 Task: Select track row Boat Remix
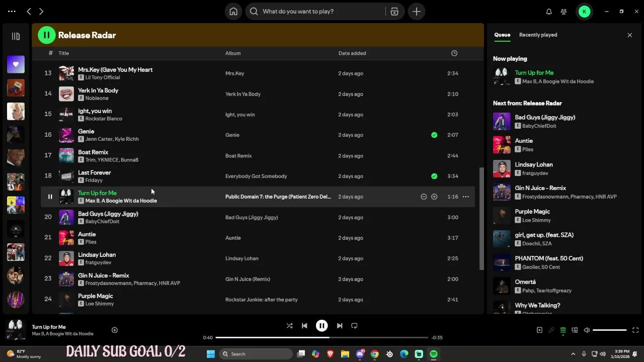point(258,155)
